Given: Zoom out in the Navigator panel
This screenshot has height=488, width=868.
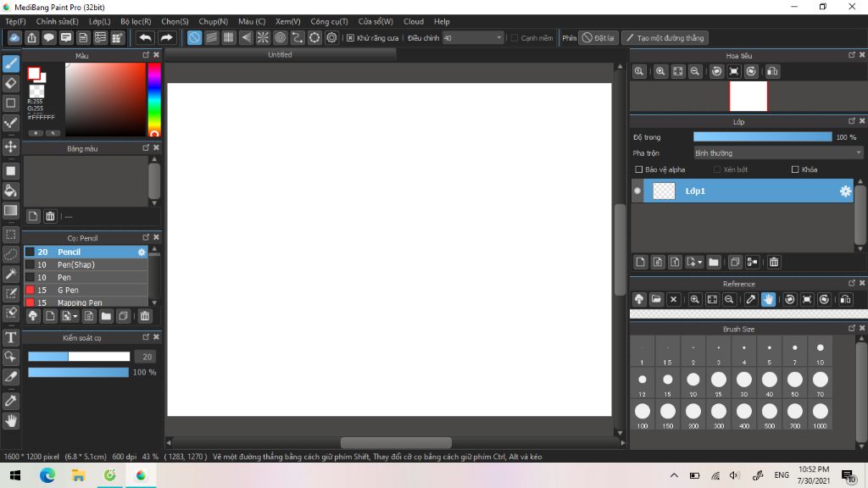Looking at the screenshot, I should pyautogui.click(x=695, y=71).
